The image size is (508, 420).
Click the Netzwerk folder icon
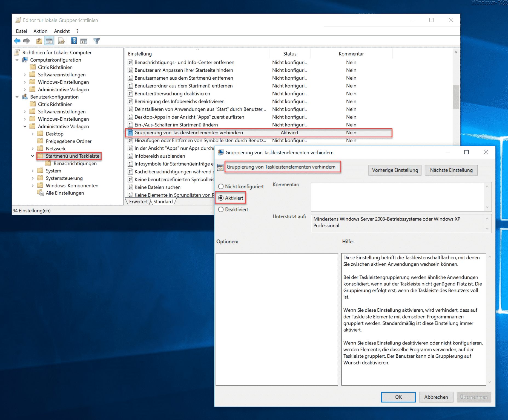tap(41, 148)
